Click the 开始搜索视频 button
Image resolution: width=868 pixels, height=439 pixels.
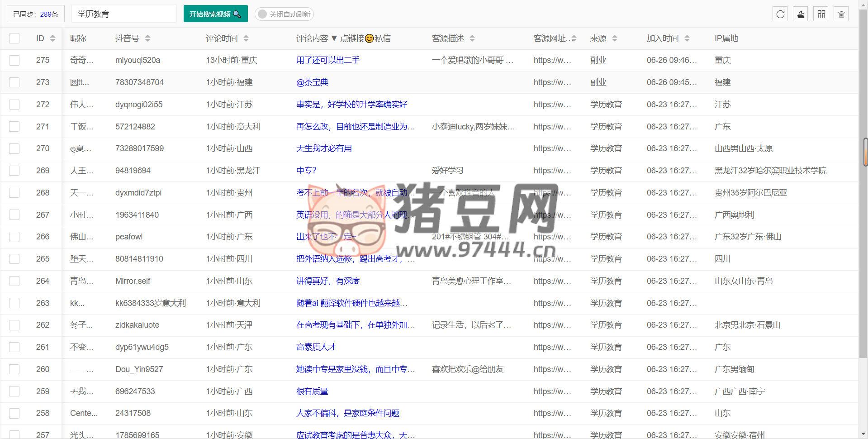(215, 14)
